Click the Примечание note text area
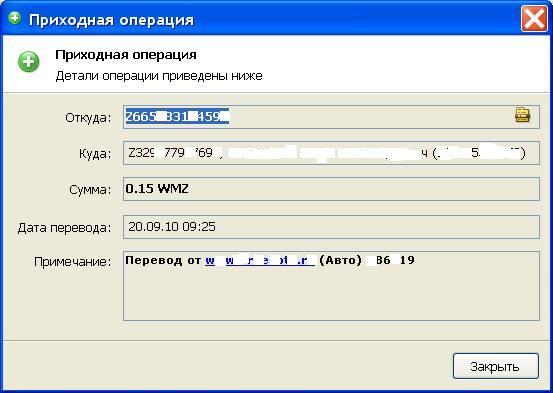 point(331,286)
